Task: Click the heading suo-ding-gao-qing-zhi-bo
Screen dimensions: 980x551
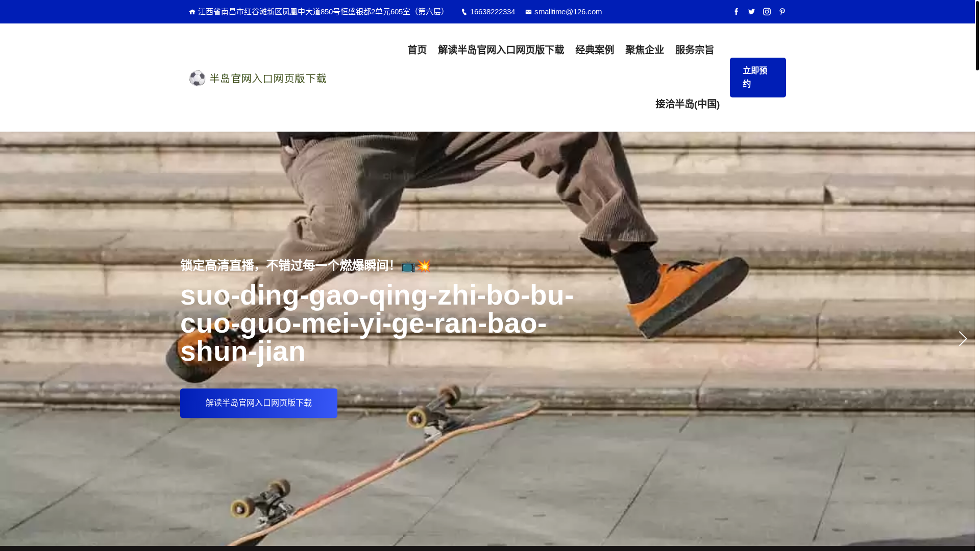Action: click(355, 295)
